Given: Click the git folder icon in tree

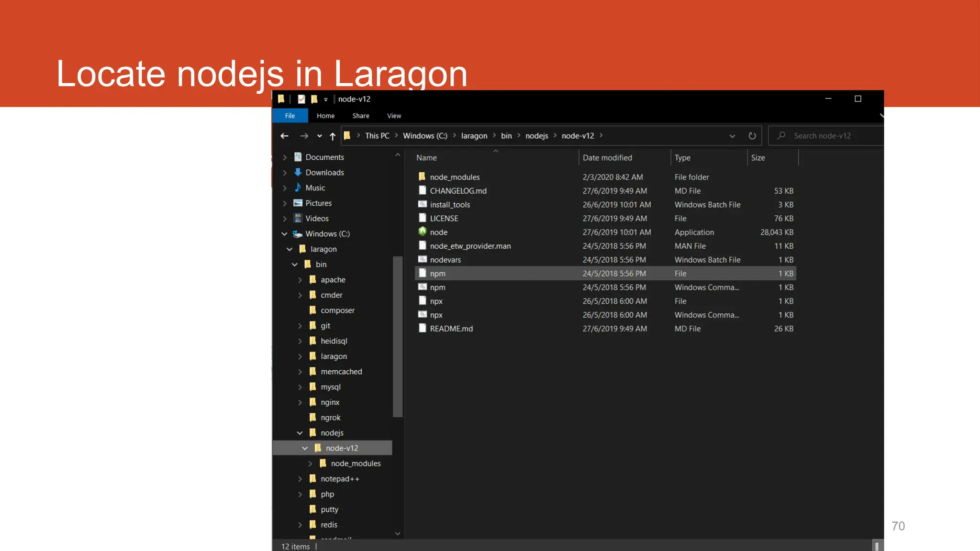Looking at the screenshot, I should coord(313,325).
